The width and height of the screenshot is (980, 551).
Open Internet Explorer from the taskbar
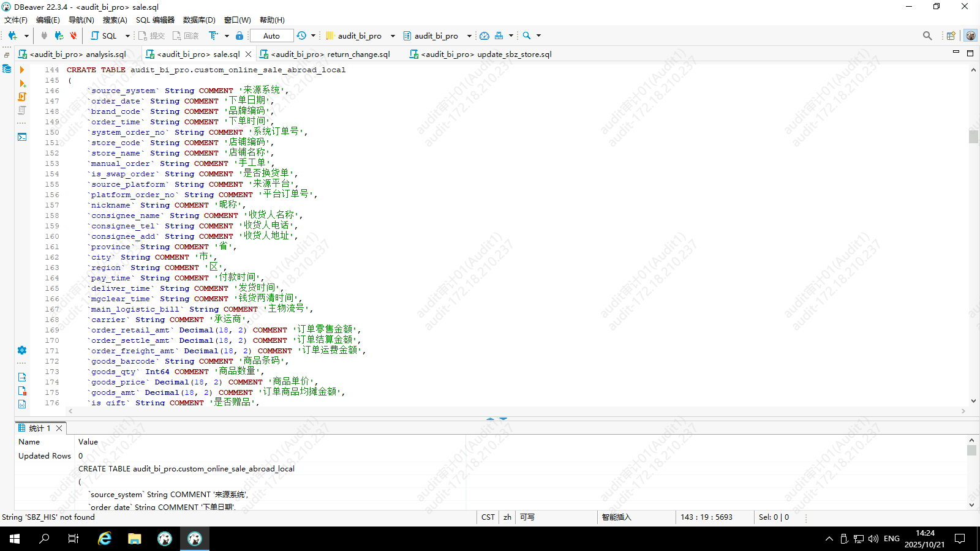[x=105, y=539]
